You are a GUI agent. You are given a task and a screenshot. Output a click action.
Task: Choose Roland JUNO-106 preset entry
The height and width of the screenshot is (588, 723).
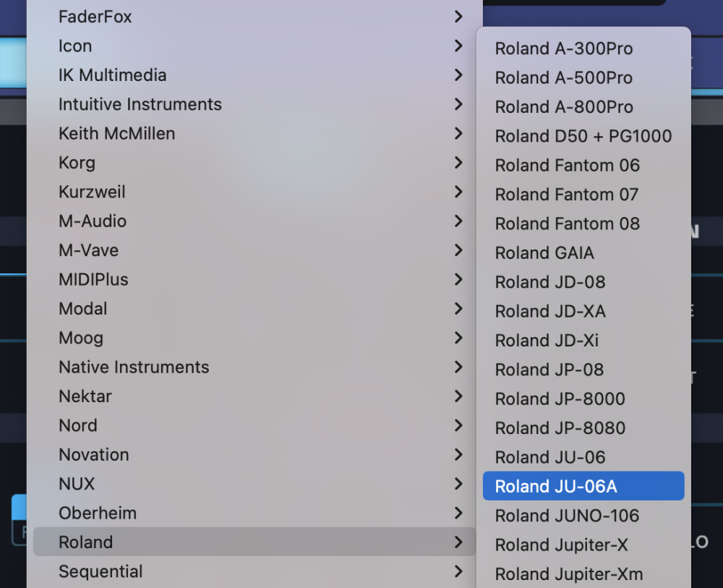[567, 516]
